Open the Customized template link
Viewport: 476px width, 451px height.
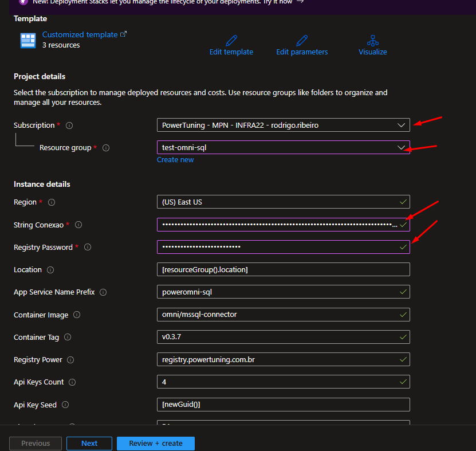(80, 34)
